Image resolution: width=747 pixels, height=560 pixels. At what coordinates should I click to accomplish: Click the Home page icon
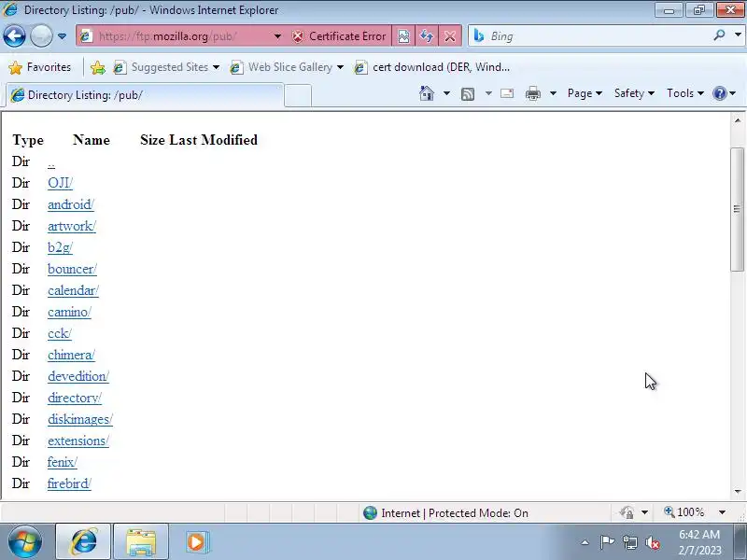coord(427,93)
